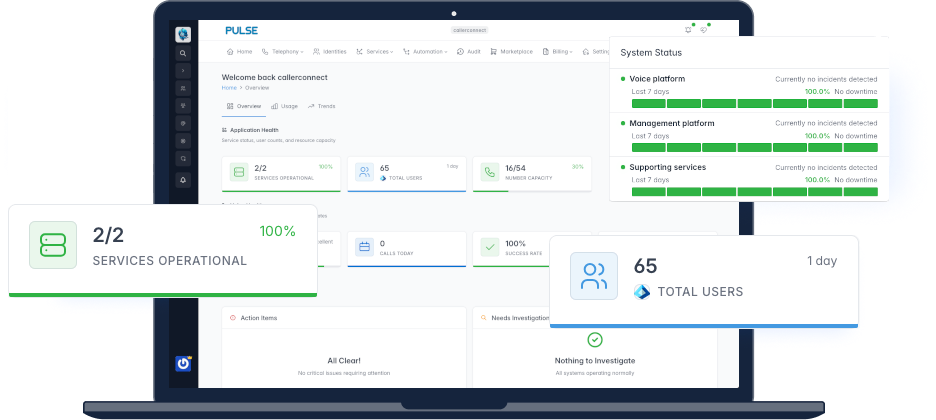
Task: Click the Nothing to Investigate message
Action: click(x=595, y=361)
